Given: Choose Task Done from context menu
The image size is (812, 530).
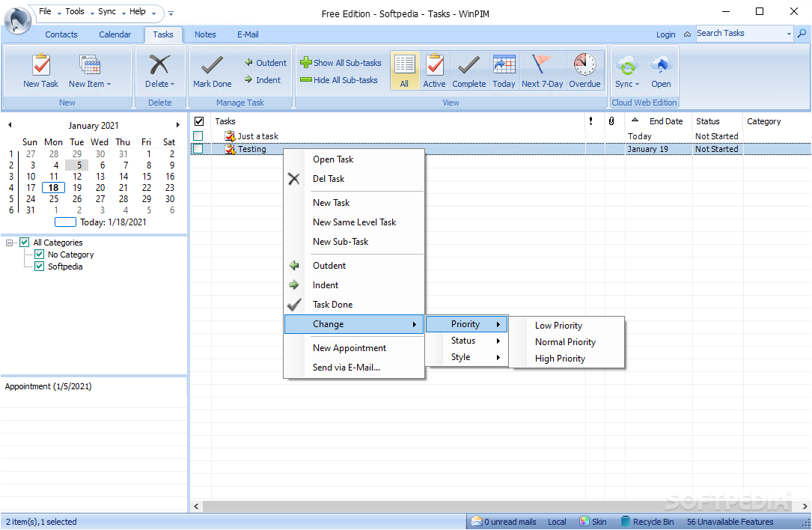Looking at the screenshot, I should point(354,305).
